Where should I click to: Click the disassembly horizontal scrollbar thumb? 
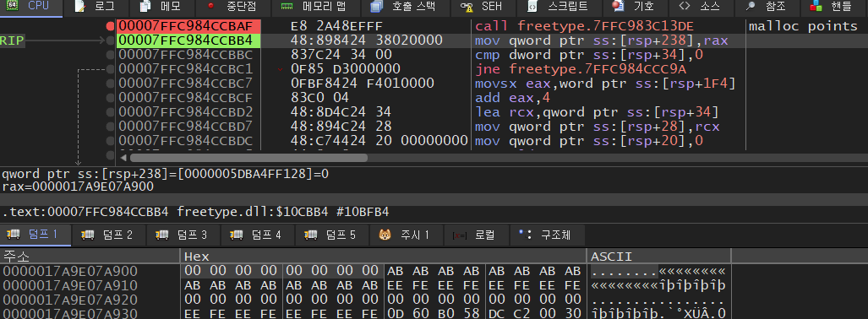pos(248,158)
